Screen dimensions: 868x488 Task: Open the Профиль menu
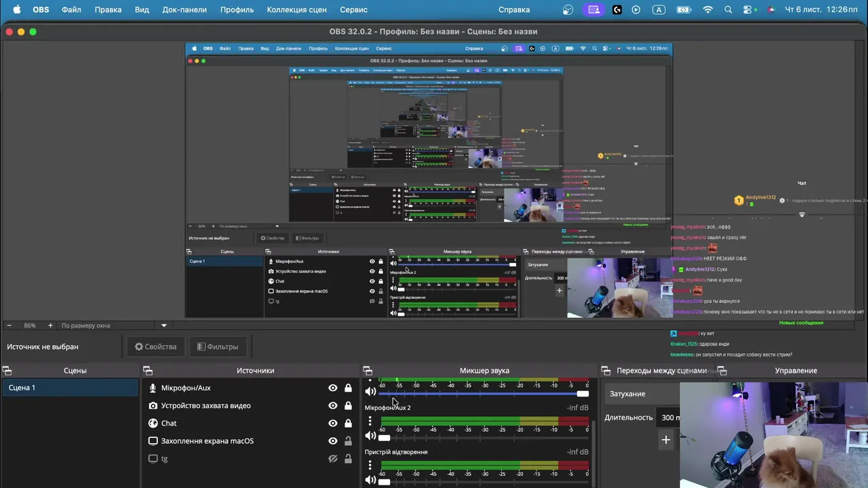237,9
